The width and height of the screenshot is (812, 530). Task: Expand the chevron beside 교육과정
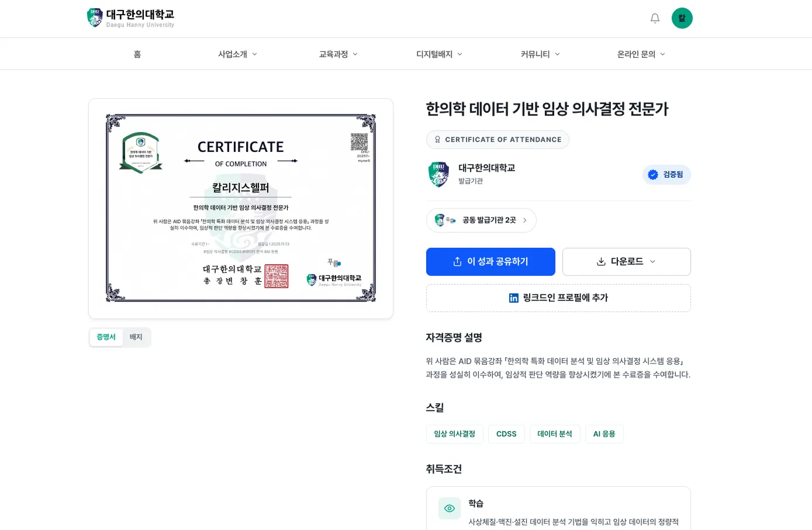[355, 54]
